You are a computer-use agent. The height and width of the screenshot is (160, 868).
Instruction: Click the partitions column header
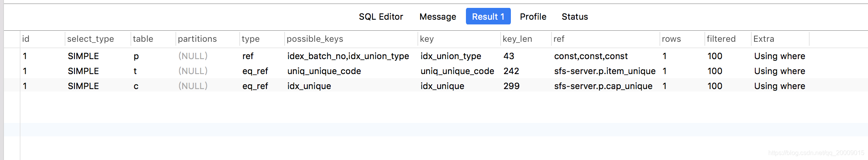pos(197,39)
